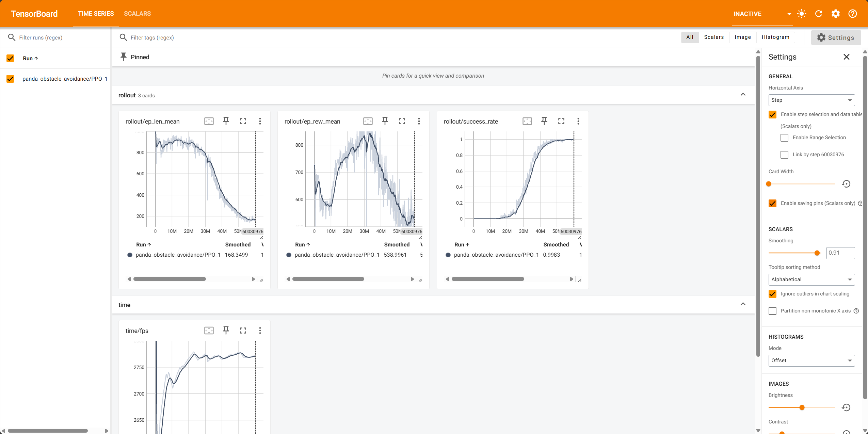Collapse the rollout cards section
The height and width of the screenshot is (434, 868).
pyautogui.click(x=743, y=95)
